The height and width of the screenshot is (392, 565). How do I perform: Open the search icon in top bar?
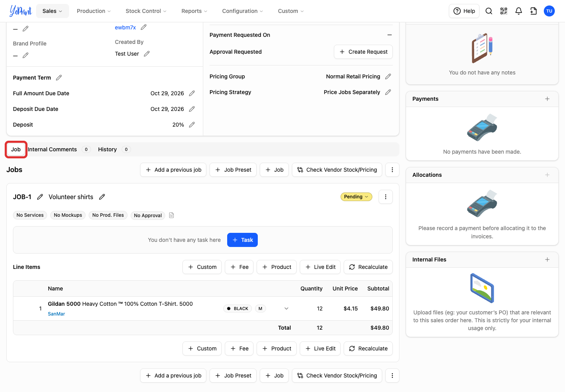tap(489, 11)
